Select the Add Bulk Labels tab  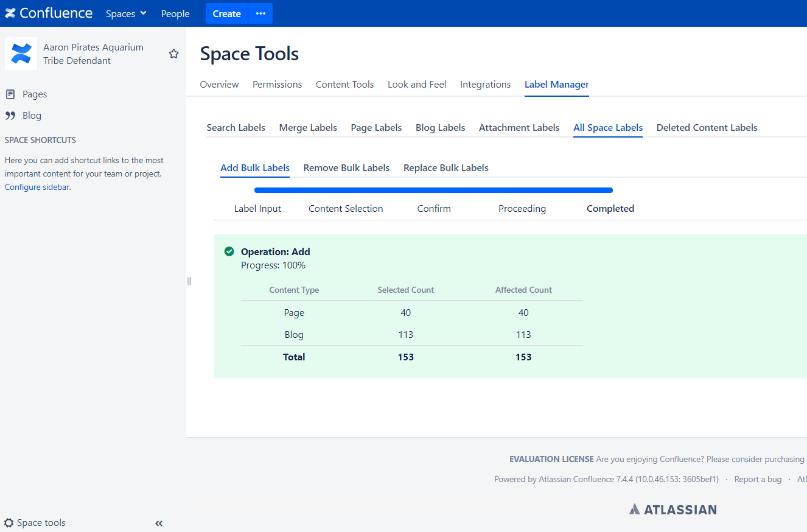(x=255, y=168)
